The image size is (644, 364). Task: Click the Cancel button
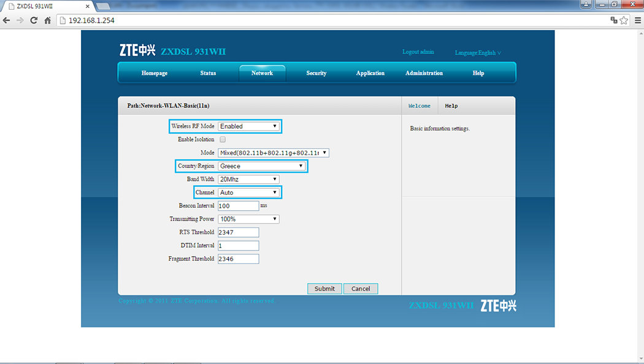361,289
